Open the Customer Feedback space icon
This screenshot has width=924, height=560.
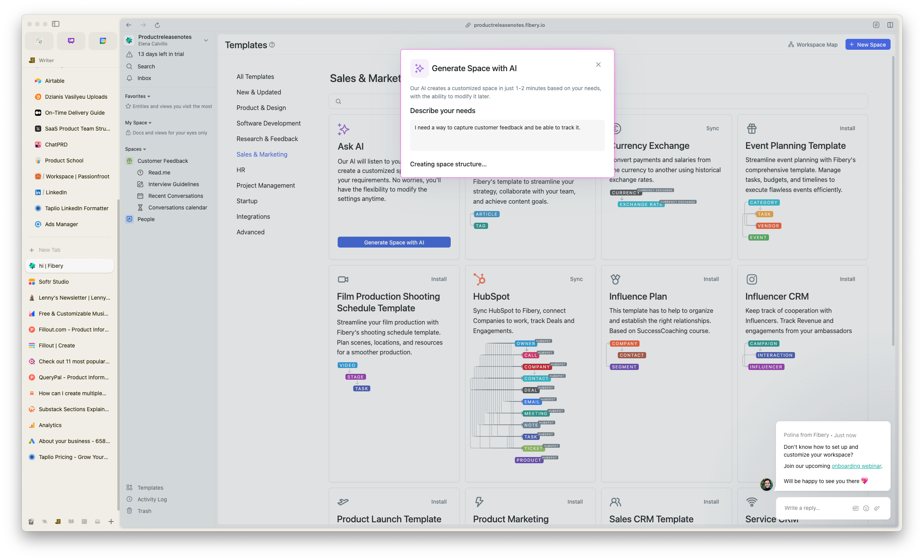129,161
